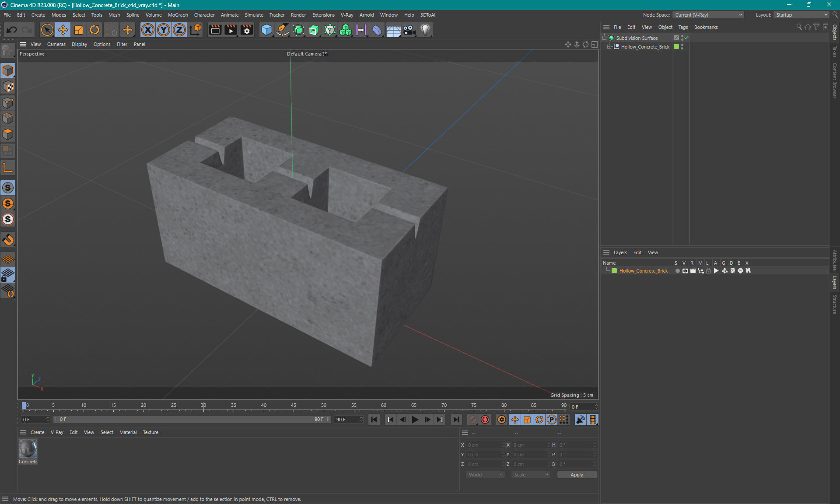Activate the Move tool in top toolbar
This screenshot has width=840, height=504.
tap(63, 30)
